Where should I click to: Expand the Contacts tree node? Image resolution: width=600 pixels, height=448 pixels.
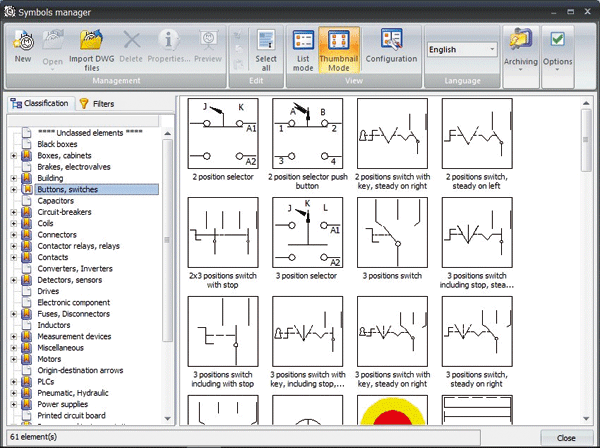tap(14, 257)
